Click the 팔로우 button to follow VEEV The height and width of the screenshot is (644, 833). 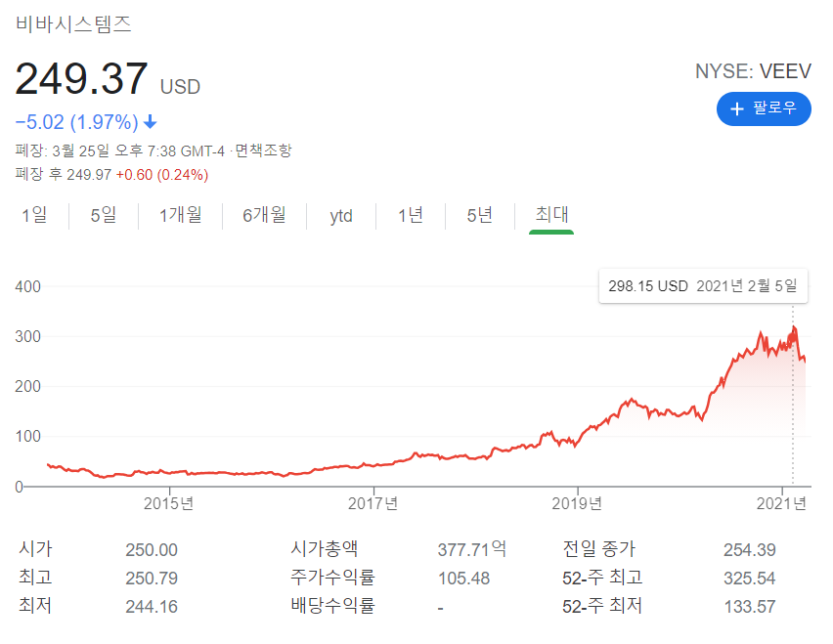[764, 108]
